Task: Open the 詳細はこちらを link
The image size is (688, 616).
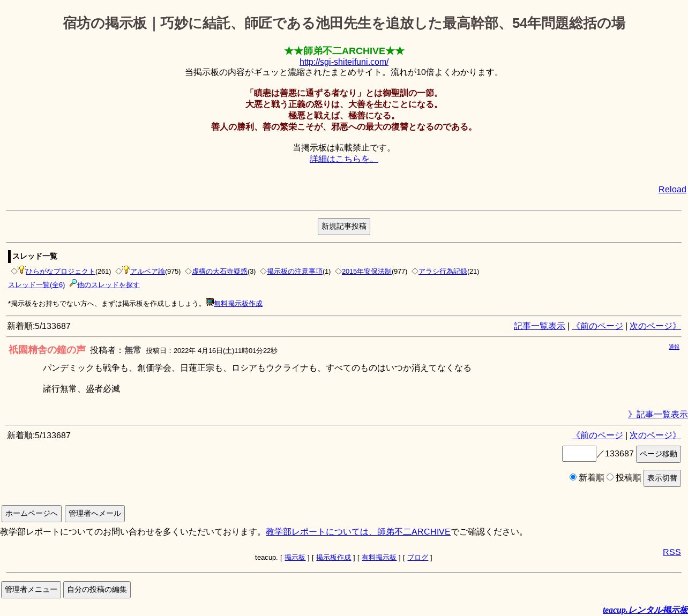Action: [344, 159]
